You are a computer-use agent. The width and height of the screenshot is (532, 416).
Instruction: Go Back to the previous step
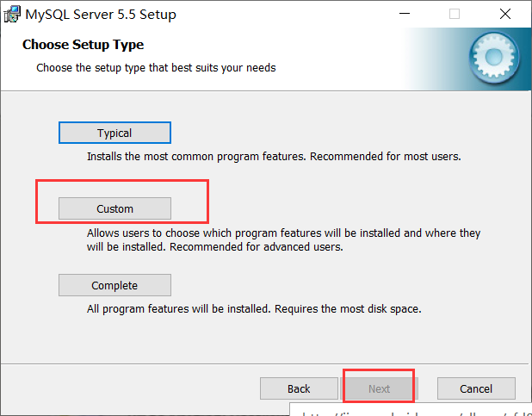pyautogui.click(x=299, y=388)
